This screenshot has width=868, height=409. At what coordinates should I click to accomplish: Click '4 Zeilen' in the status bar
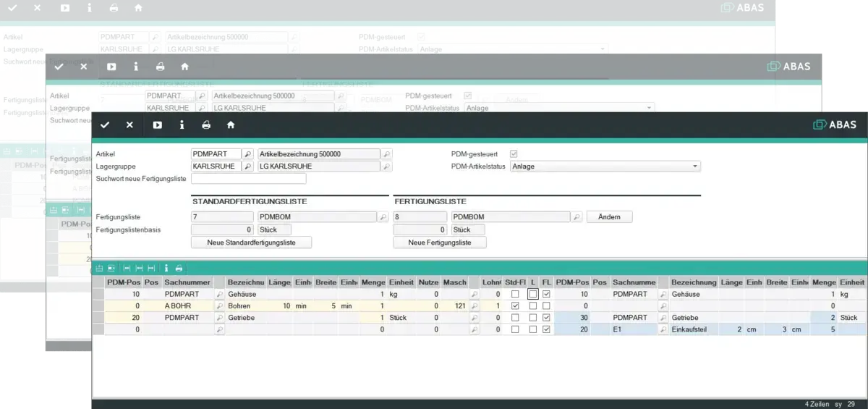click(x=817, y=404)
